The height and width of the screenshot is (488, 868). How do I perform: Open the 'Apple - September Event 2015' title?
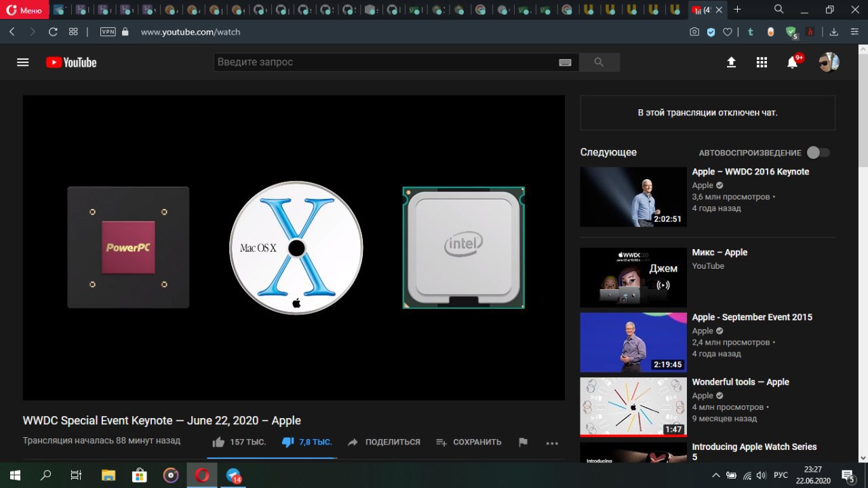(752, 317)
